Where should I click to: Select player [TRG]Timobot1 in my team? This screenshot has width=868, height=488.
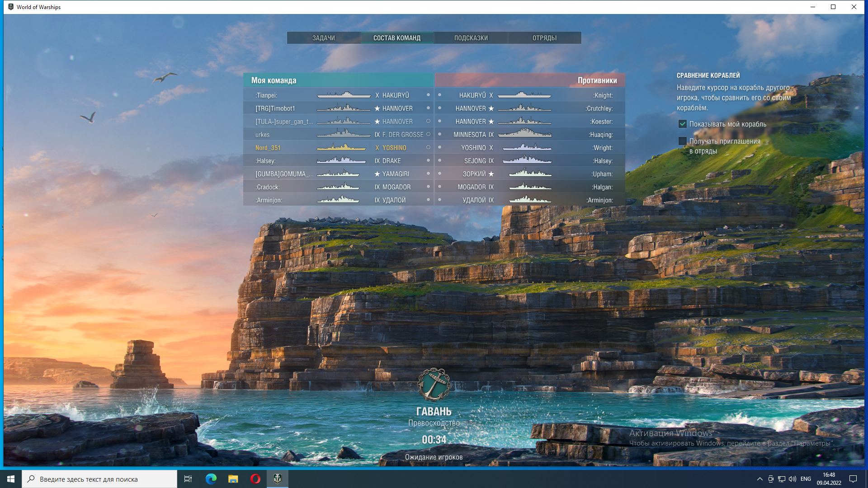click(x=275, y=108)
